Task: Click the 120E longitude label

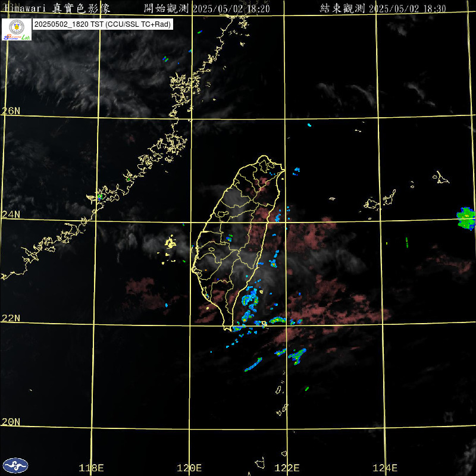Action: point(189,468)
